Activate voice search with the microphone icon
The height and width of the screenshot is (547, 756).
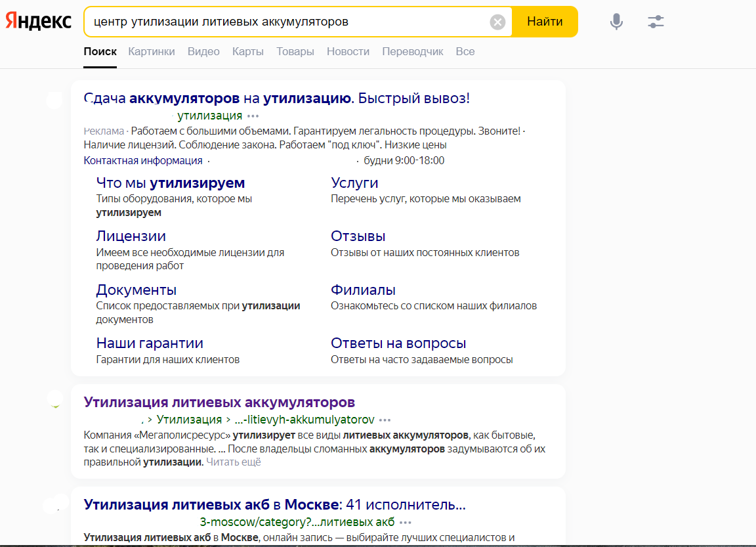[x=616, y=21]
